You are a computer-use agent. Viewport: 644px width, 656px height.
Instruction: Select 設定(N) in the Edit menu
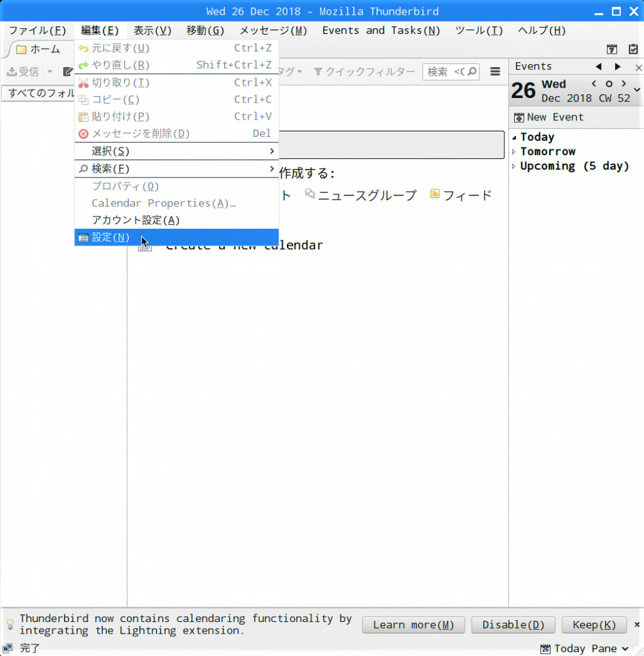(177, 237)
